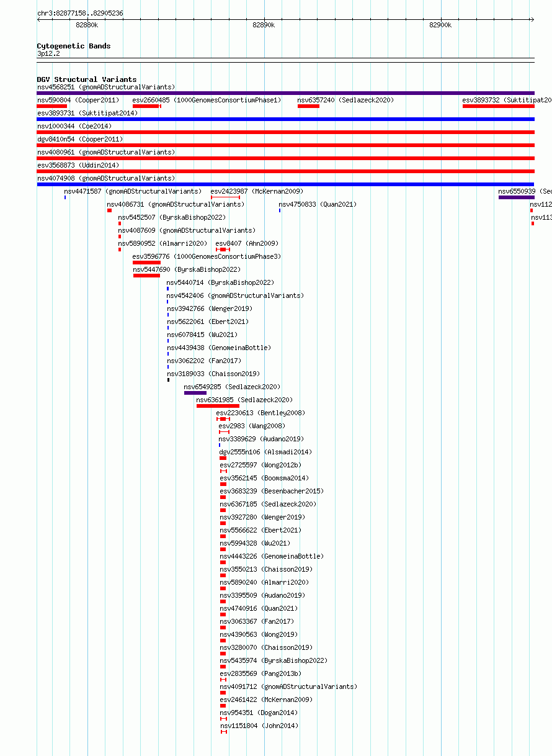Viewport: 552px width, 756px height.
Task: Click the esv3562145 (Boomsma2014) label
Action: click(x=264, y=478)
